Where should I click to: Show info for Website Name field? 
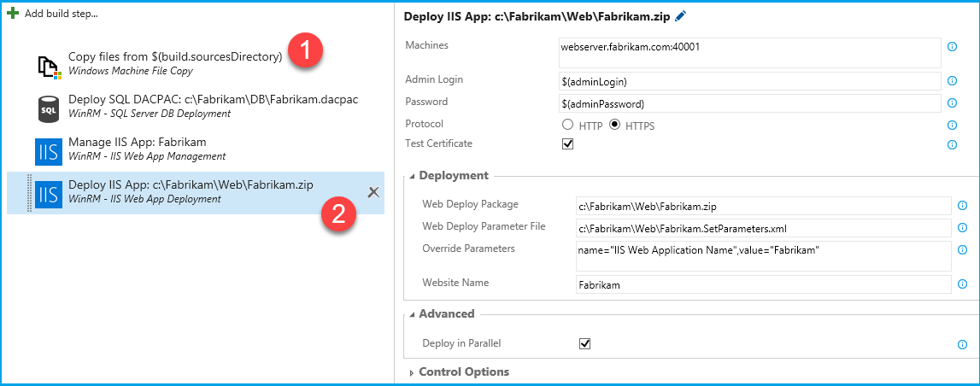[963, 284]
